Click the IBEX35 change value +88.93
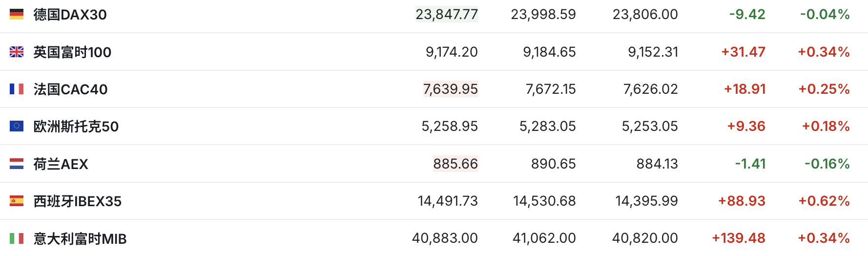Image resolution: width=868 pixels, height=256 pixels. click(742, 201)
